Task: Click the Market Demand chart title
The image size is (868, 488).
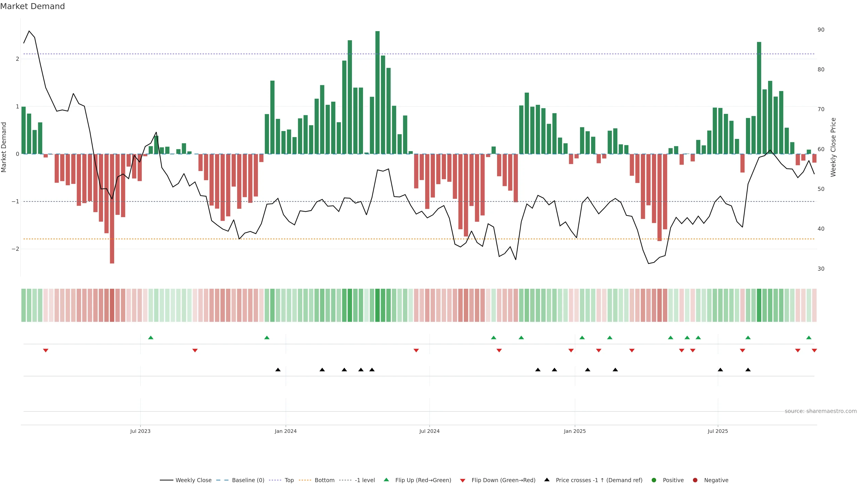Action: pyautogui.click(x=32, y=6)
